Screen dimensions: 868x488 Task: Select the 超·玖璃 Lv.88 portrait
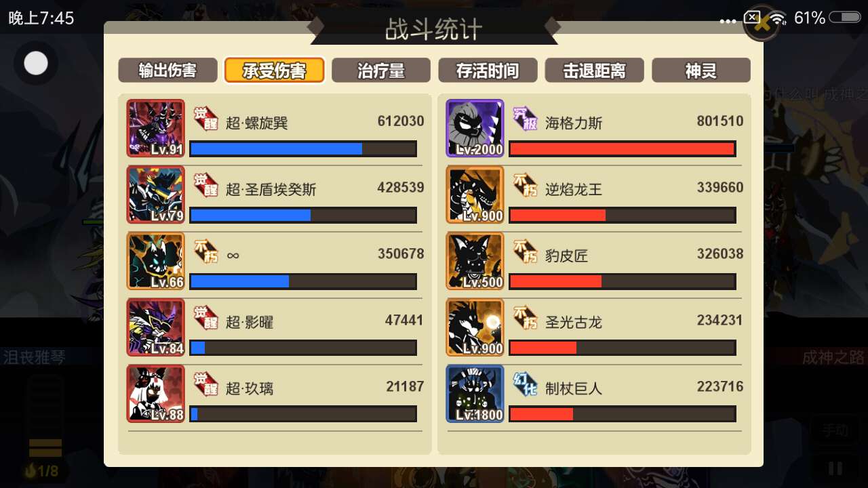coord(155,394)
